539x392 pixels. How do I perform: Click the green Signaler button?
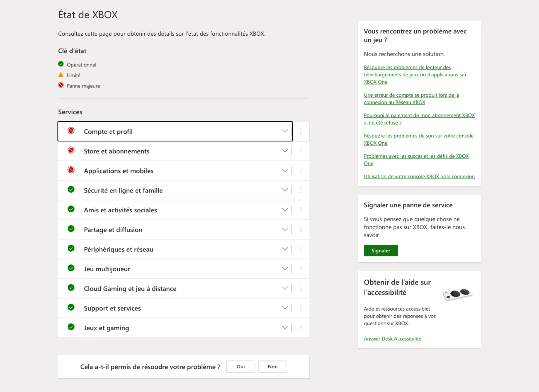pyautogui.click(x=381, y=251)
